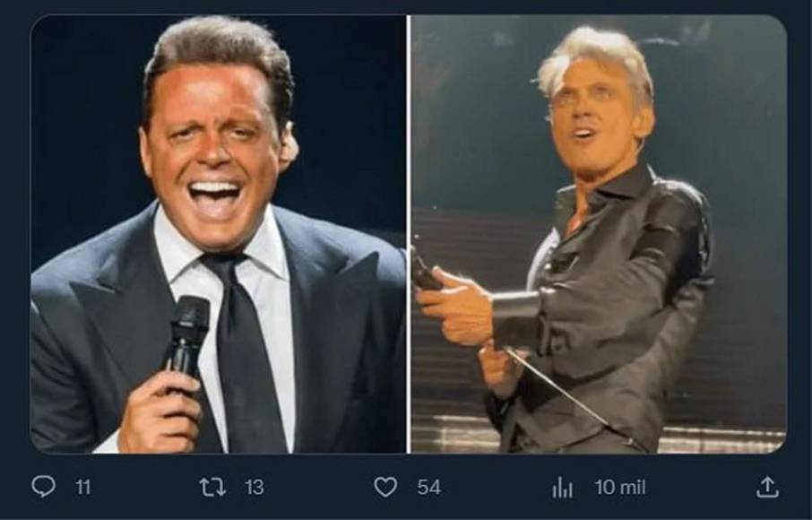Open the right photo of white-haired man
812x520 pixels.
tap(599, 233)
